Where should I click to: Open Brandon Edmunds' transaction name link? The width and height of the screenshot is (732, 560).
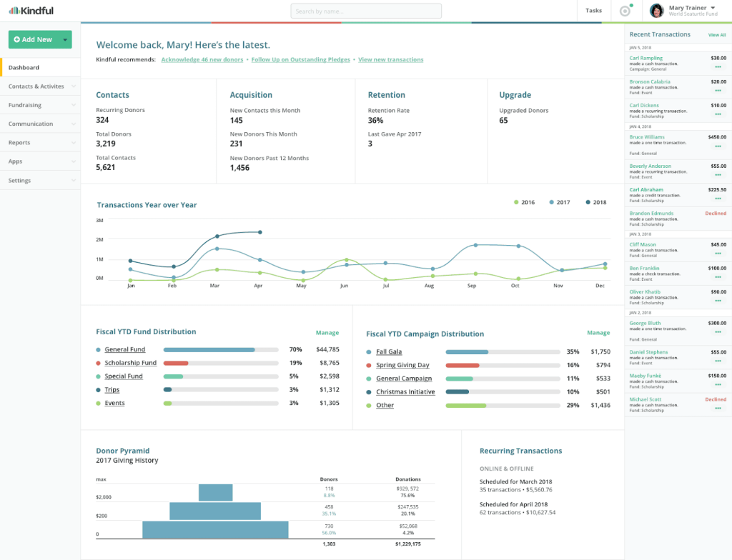point(651,214)
